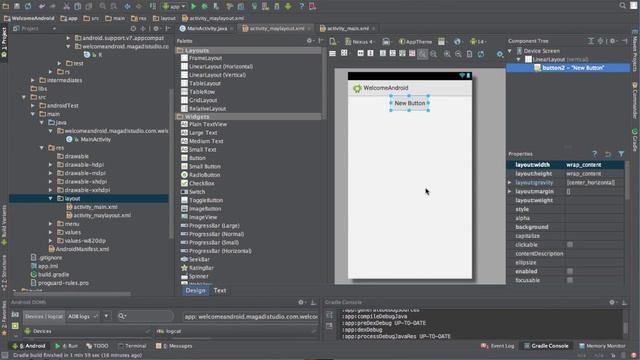The width and height of the screenshot is (640, 360).
Task: Click the Open folder icon in main toolbar
Action: pos(6,6)
